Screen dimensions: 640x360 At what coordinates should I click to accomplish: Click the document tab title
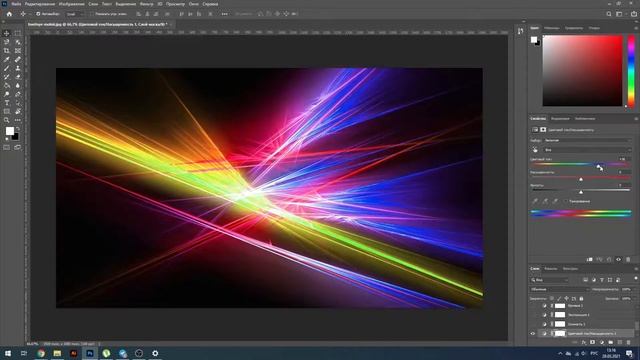point(97,24)
